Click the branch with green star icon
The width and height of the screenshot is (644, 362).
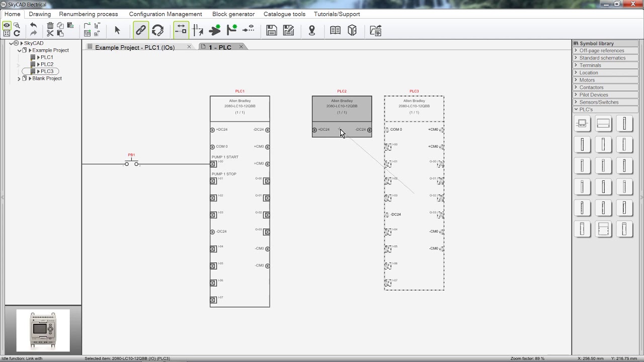tap(232, 30)
